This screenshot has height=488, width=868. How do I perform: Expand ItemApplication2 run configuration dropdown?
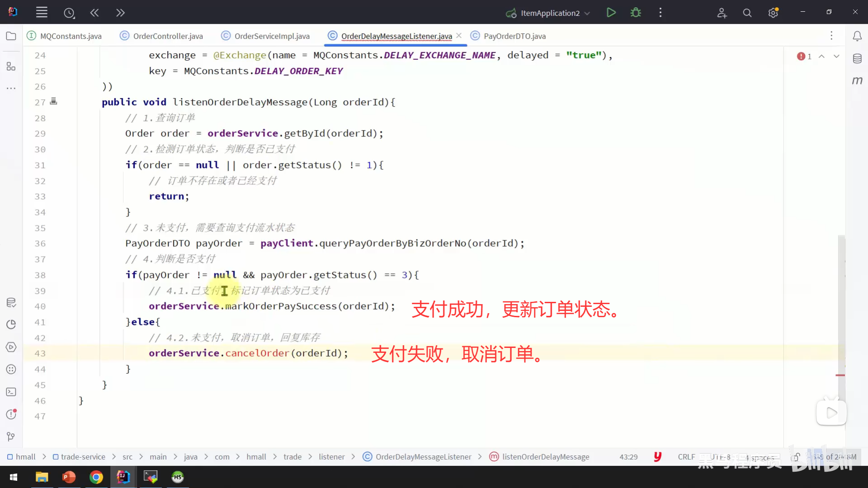pyautogui.click(x=587, y=13)
